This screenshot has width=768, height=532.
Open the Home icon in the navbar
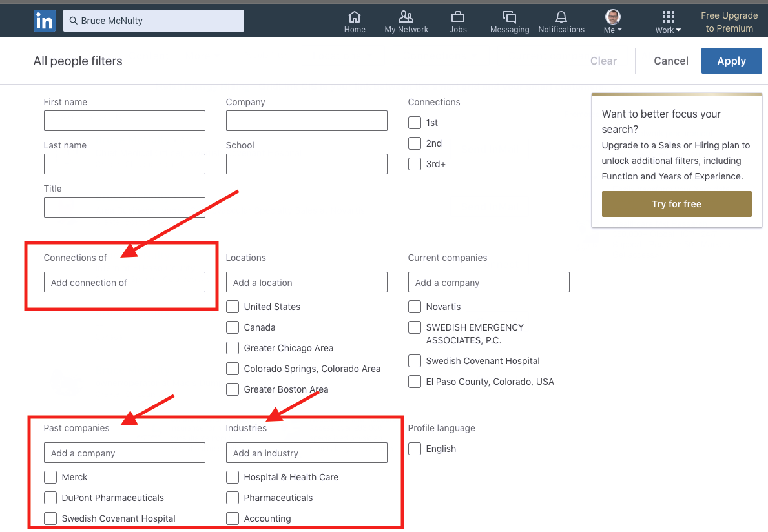pos(355,17)
